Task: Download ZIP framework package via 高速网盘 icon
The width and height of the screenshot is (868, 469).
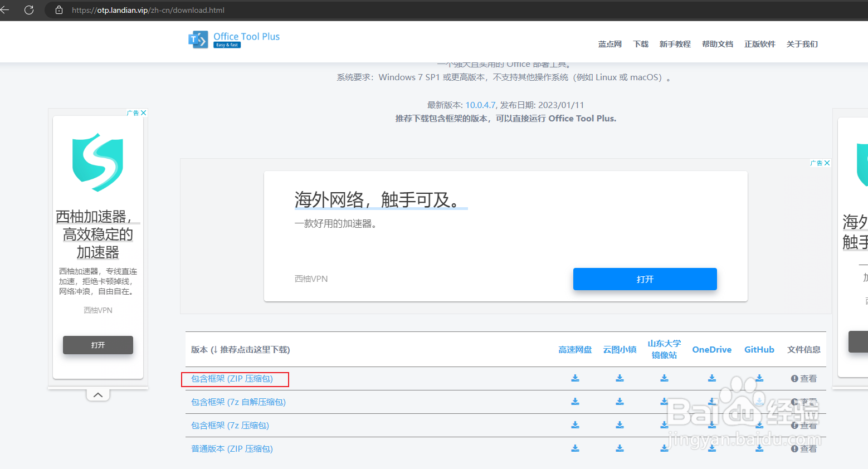Action: (x=576, y=378)
